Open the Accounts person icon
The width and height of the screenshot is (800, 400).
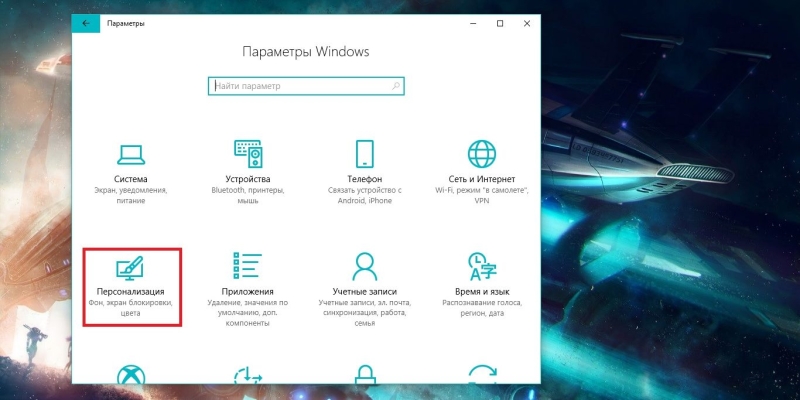pyautogui.click(x=365, y=266)
